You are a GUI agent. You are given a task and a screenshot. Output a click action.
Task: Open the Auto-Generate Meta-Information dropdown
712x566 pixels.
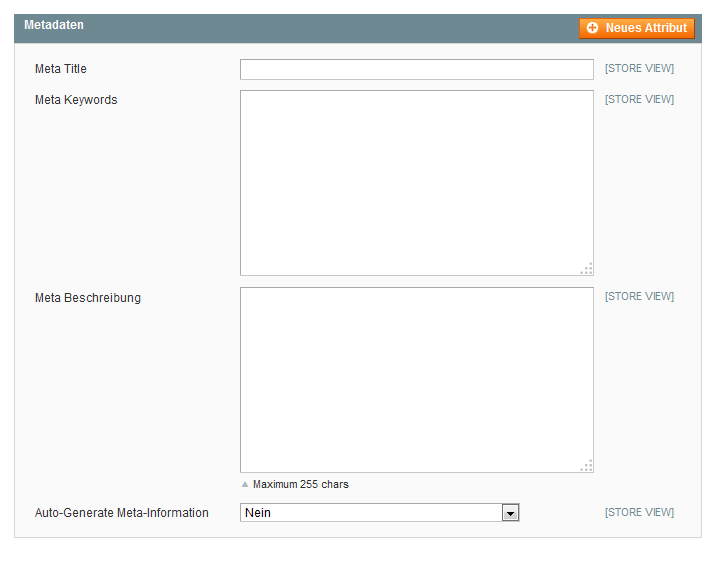379,512
